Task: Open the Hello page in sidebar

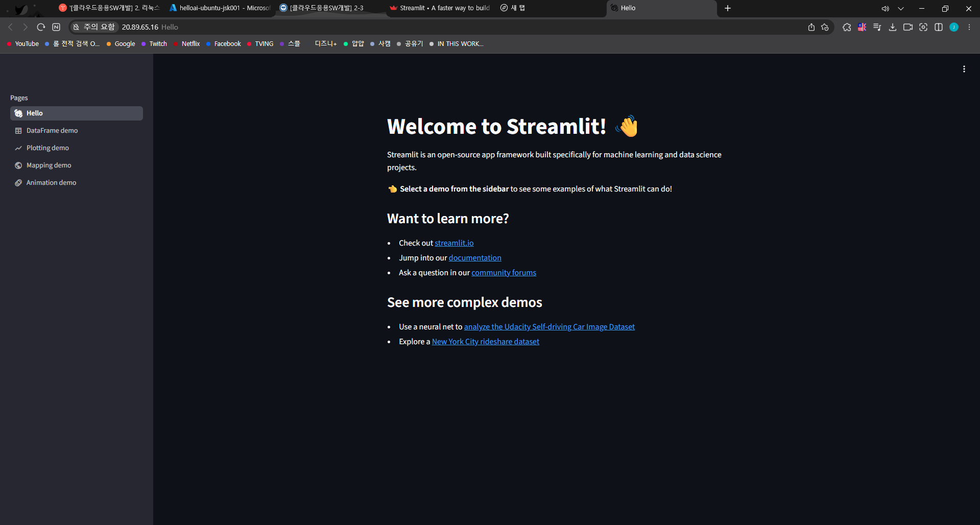Action: 77,113
